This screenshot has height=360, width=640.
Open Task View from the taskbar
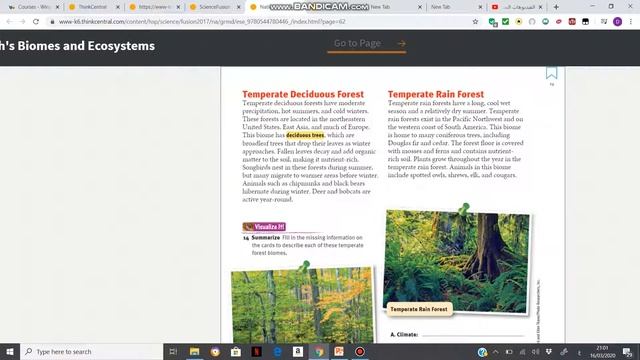tap(173, 351)
